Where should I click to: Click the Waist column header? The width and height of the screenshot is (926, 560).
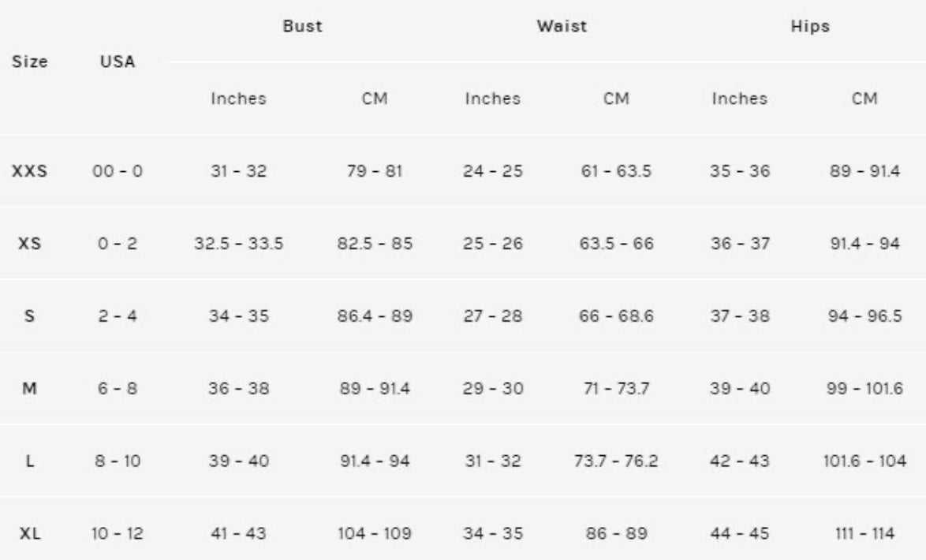click(x=562, y=26)
